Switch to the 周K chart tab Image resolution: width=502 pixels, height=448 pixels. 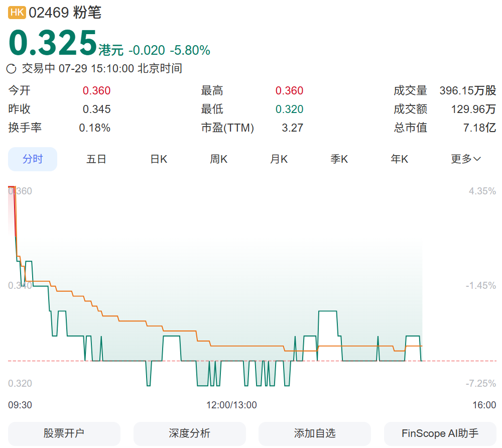coord(219,159)
